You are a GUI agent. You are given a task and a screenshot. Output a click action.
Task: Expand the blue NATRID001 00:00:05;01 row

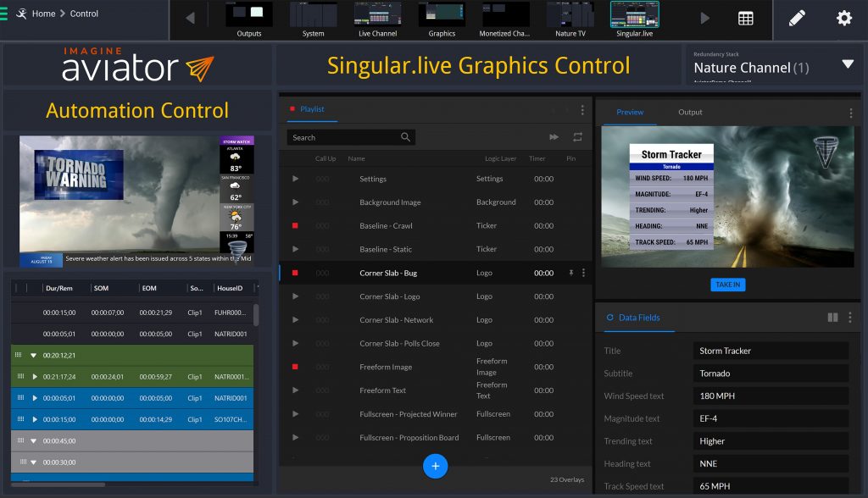[x=35, y=398]
